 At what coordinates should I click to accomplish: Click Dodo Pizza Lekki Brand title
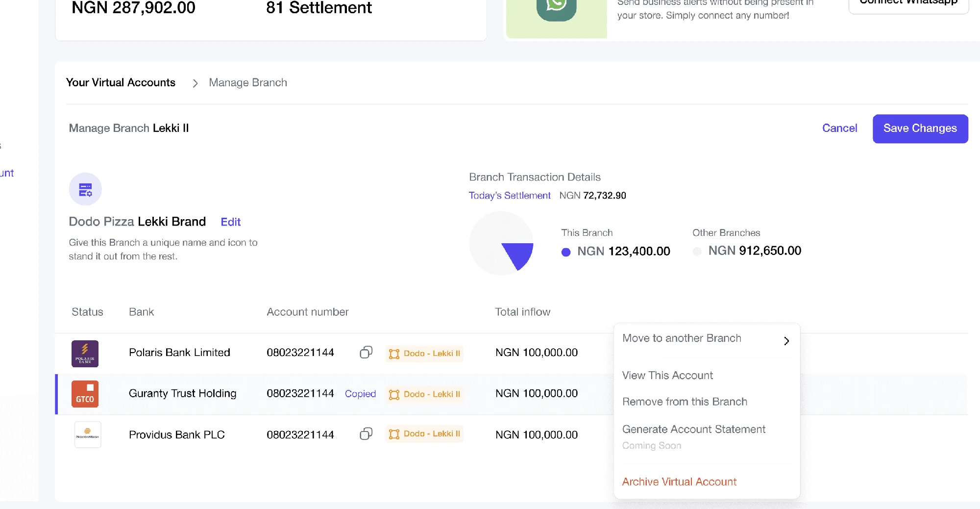(x=137, y=222)
